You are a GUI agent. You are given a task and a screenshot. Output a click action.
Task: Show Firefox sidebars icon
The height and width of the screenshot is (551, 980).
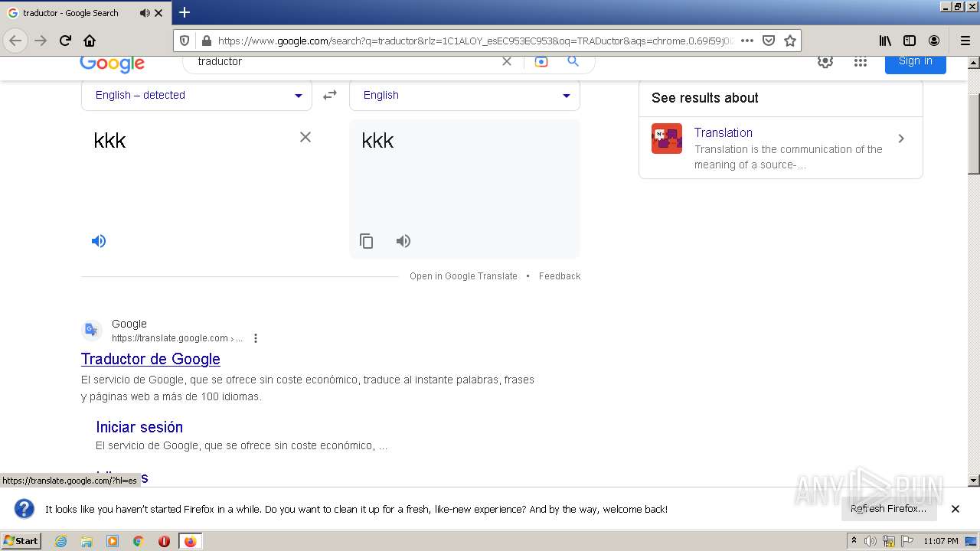point(910,41)
